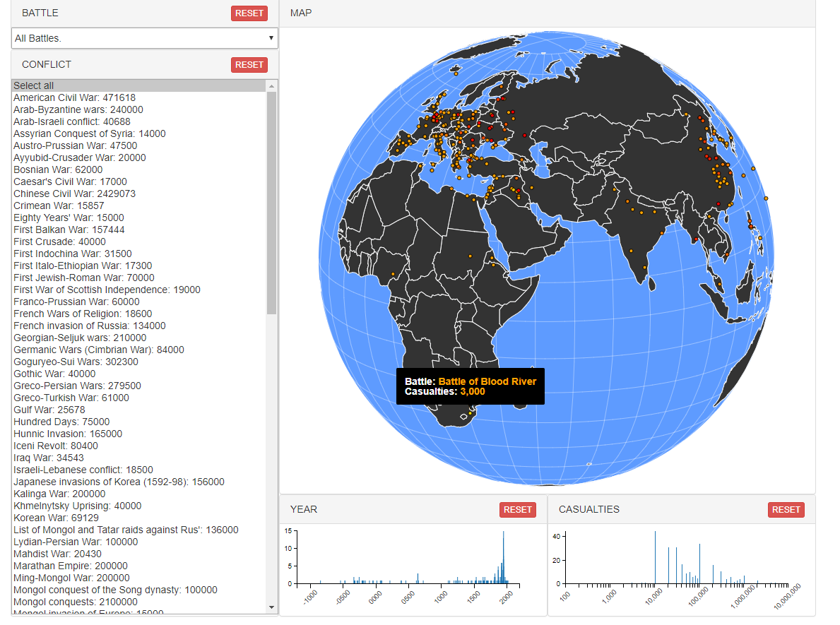This screenshot has height=625, width=840.
Task: Select Khmelnytsky Uprising: 40000
Action: pos(138,506)
